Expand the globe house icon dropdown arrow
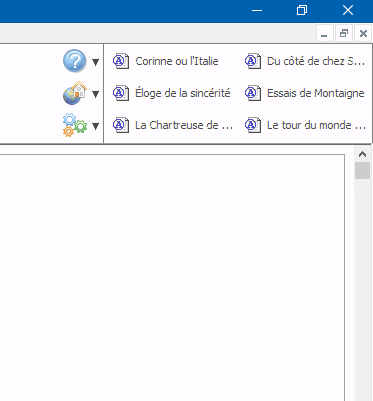Image resolution: width=373 pixels, height=401 pixels. coord(96,94)
